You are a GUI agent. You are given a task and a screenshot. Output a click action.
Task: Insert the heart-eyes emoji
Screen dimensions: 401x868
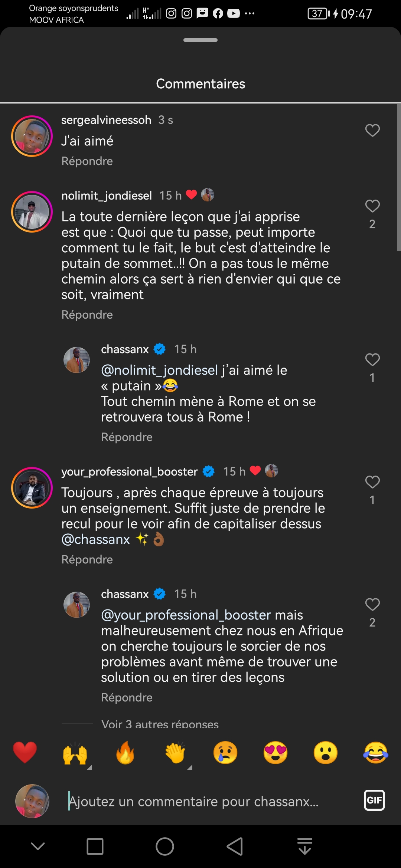pos(276,753)
